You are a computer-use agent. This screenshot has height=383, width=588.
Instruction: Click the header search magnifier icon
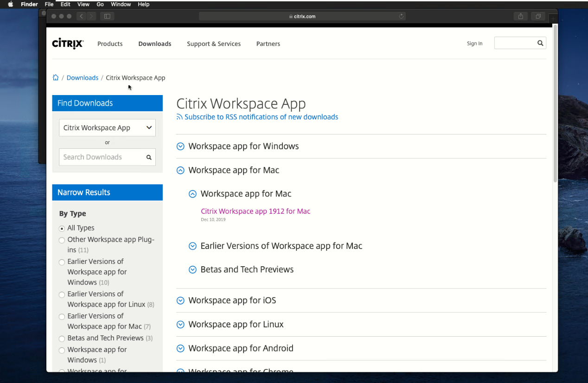click(x=540, y=43)
